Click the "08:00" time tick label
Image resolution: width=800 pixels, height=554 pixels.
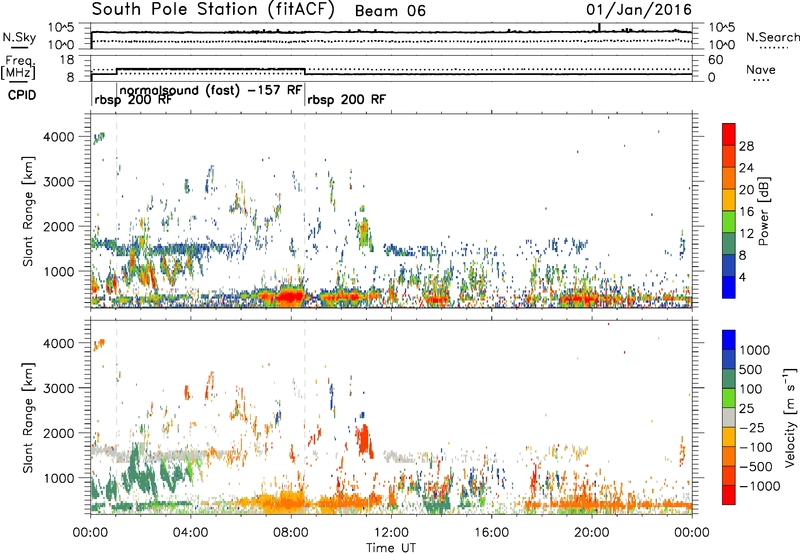[291, 533]
